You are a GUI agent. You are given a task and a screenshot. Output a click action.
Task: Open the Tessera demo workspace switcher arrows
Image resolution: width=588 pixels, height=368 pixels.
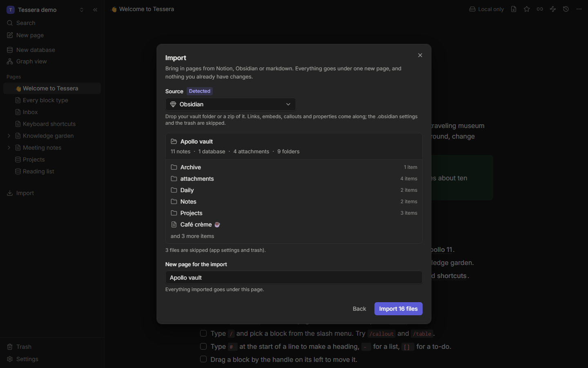[x=82, y=10]
